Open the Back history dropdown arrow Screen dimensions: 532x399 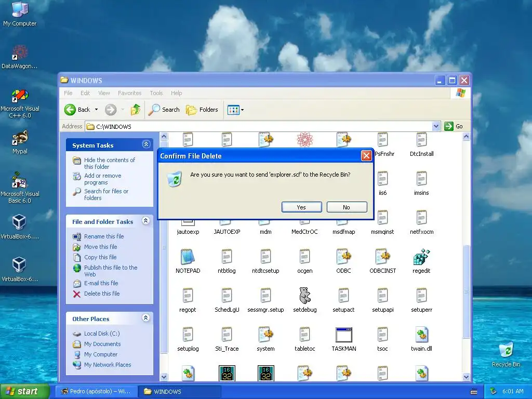(x=96, y=110)
